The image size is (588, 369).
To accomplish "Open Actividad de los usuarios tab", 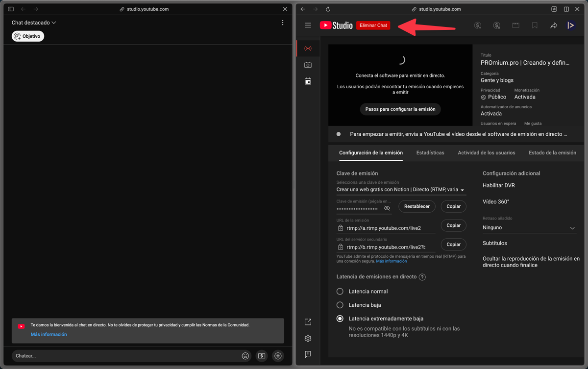I will [x=487, y=153].
